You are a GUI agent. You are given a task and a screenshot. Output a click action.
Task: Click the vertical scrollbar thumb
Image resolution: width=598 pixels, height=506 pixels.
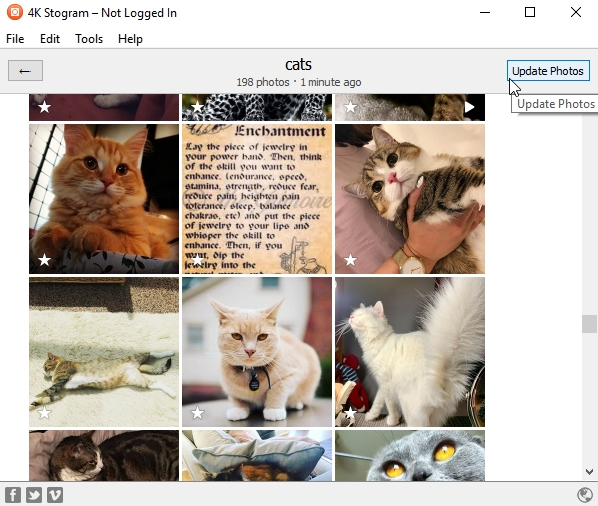(589, 324)
